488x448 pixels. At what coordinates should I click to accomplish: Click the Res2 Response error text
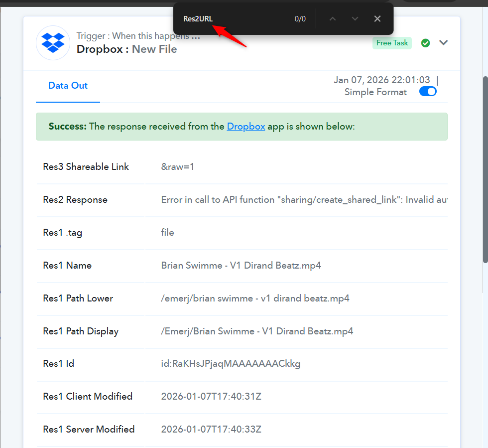click(304, 200)
